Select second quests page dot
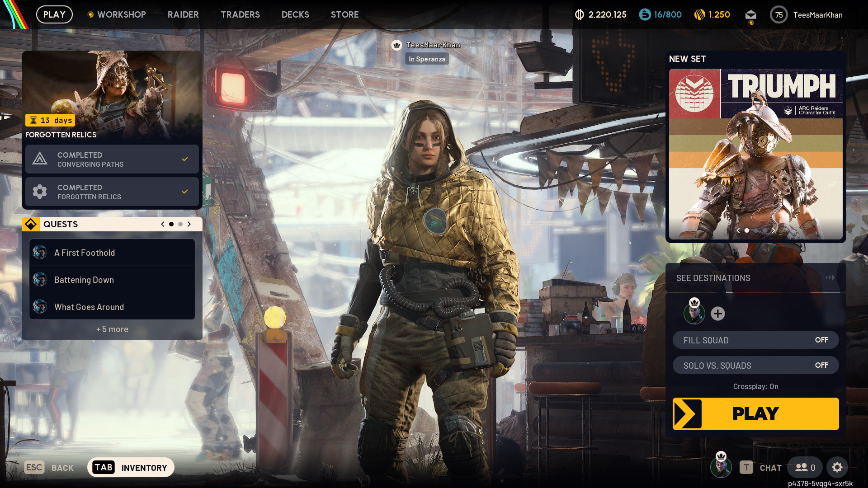The height and width of the screenshot is (488, 868). coord(180,224)
